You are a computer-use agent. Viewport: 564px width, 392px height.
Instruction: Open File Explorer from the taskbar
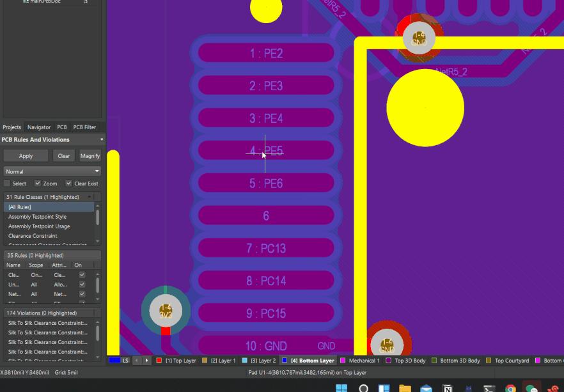405,388
